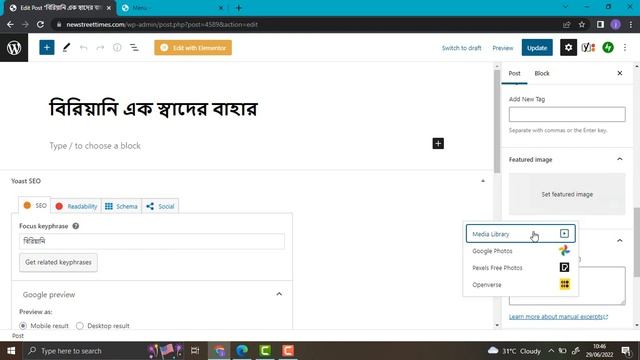Launch Microsoft Edge from the taskbar
Image resolution: width=640 pixels, height=360 pixels.
242,351
